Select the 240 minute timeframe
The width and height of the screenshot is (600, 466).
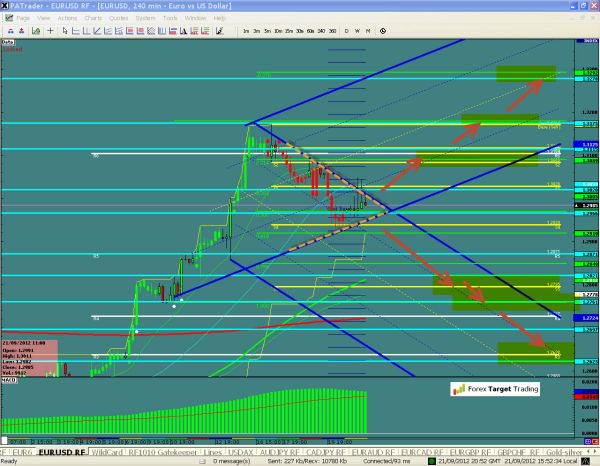(x=319, y=32)
